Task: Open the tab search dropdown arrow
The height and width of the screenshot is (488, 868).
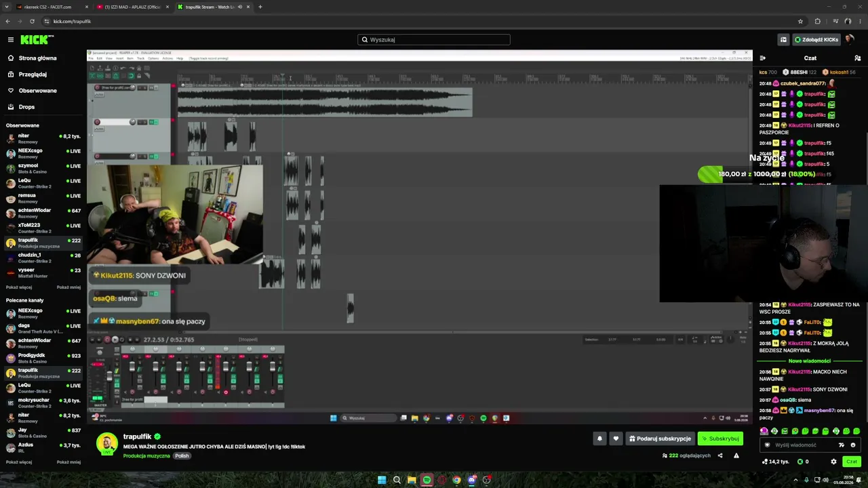Action: [x=7, y=7]
